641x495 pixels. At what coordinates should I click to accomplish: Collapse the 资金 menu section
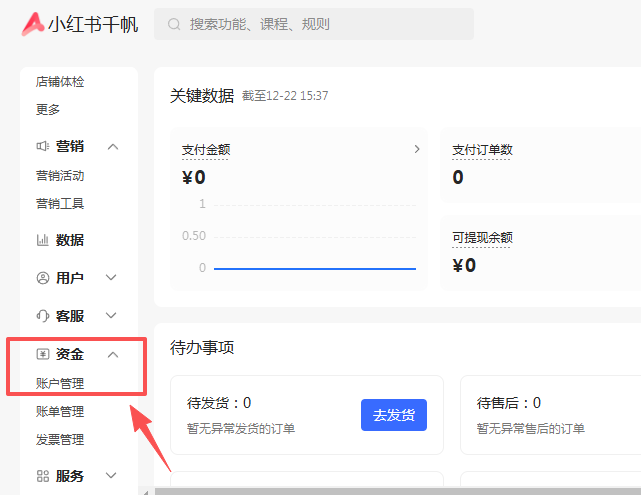[x=113, y=355]
